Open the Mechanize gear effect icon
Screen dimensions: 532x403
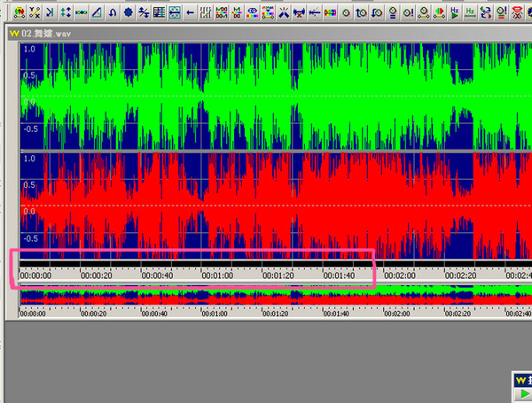(x=129, y=13)
